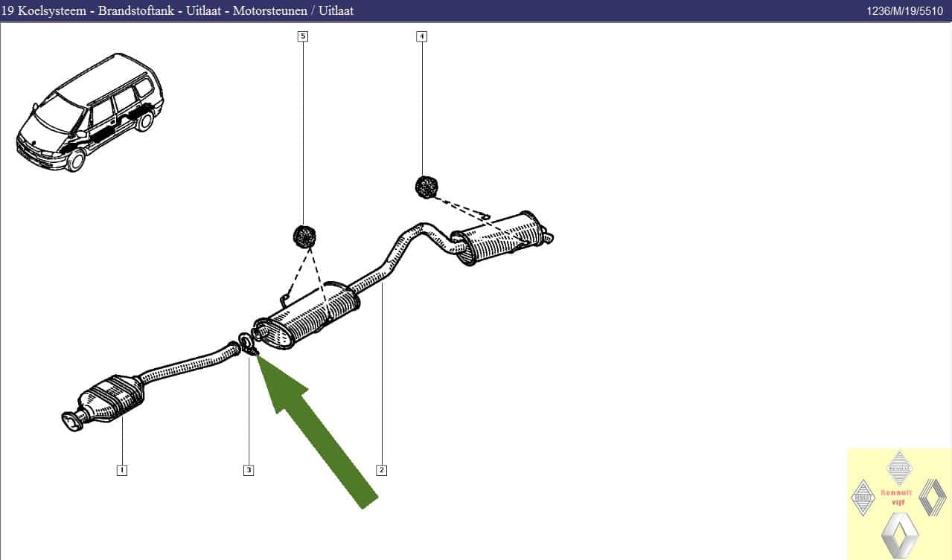Screen dimensions: 952x560
Task: Click the red "Renault vijf" text
Action: (x=896, y=497)
